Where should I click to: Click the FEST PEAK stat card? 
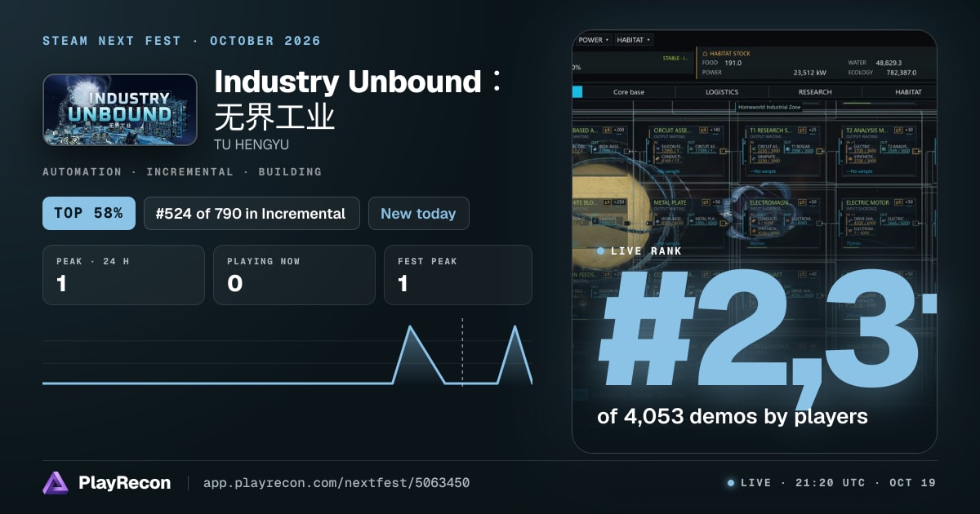pos(458,275)
